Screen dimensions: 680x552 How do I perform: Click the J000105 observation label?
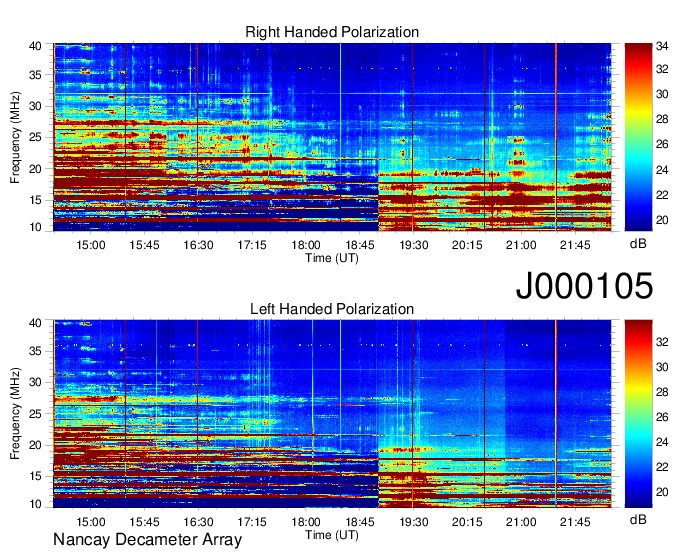[x=584, y=286]
